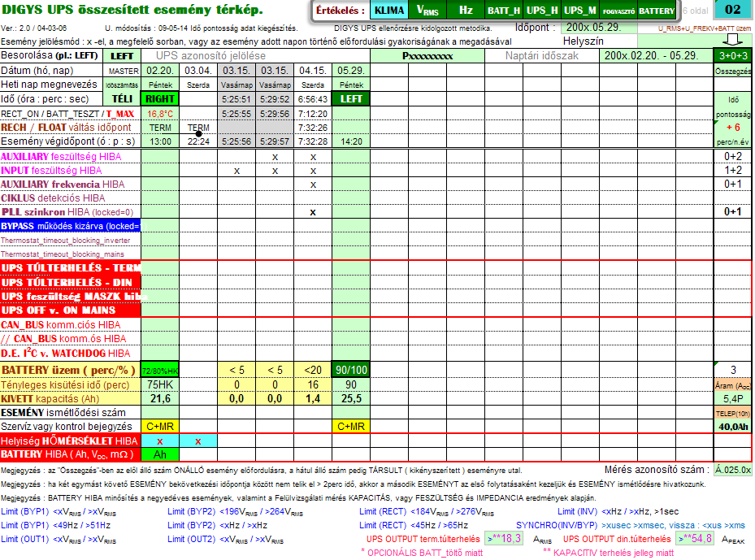Select the period cell '200x.02.20. - 05.29.'
This screenshot has width=755, height=560.
656,56
